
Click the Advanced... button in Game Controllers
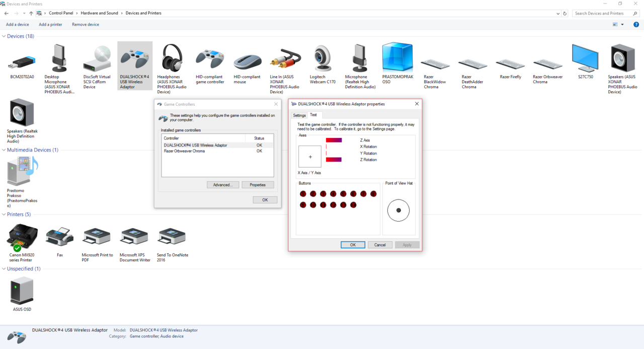click(222, 185)
